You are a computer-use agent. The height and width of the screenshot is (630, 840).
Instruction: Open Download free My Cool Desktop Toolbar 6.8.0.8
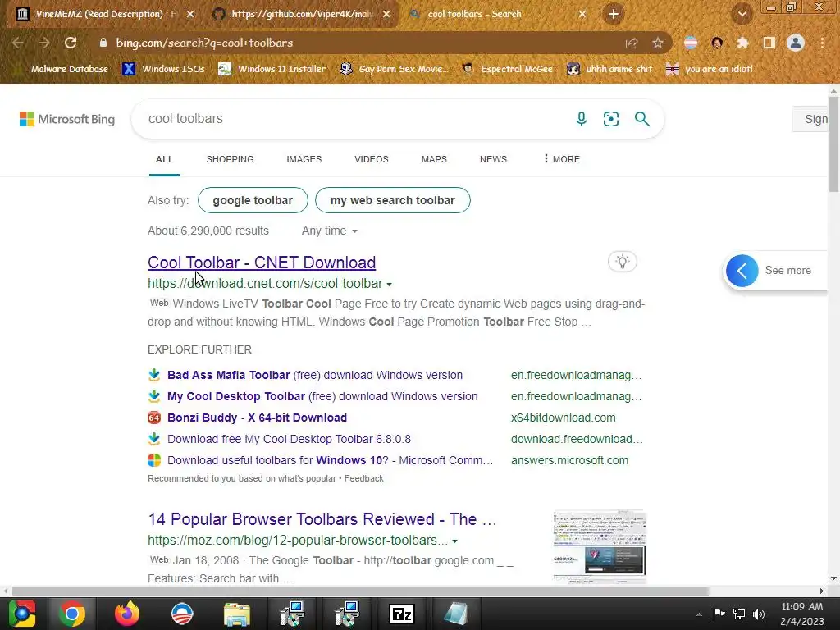tap(290, 440)
